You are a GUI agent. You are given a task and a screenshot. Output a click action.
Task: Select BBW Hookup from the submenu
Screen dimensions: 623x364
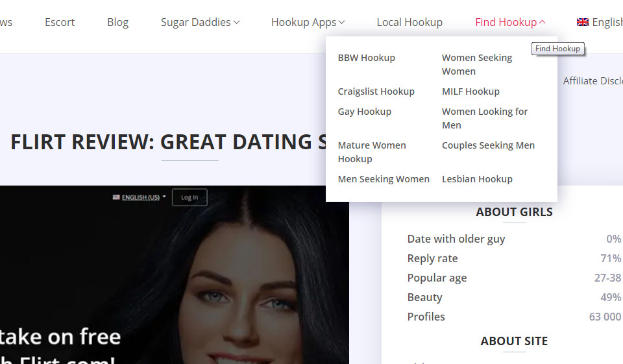366,58
